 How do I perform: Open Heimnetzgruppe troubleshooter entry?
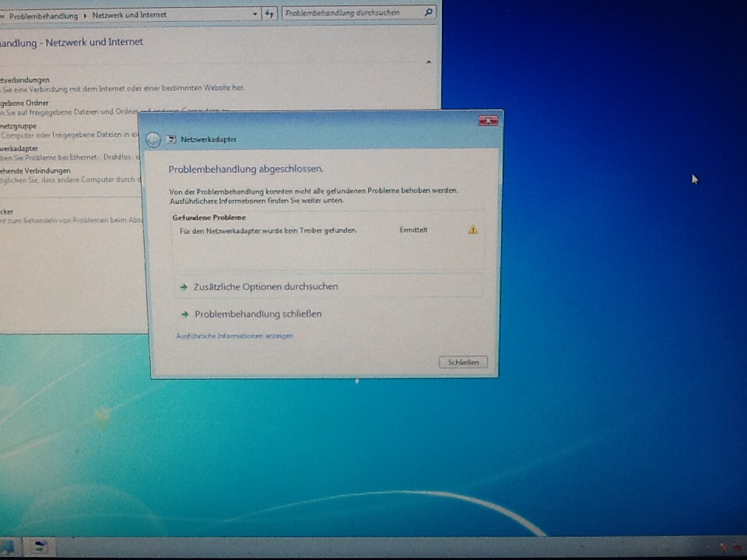coord(18,126)
